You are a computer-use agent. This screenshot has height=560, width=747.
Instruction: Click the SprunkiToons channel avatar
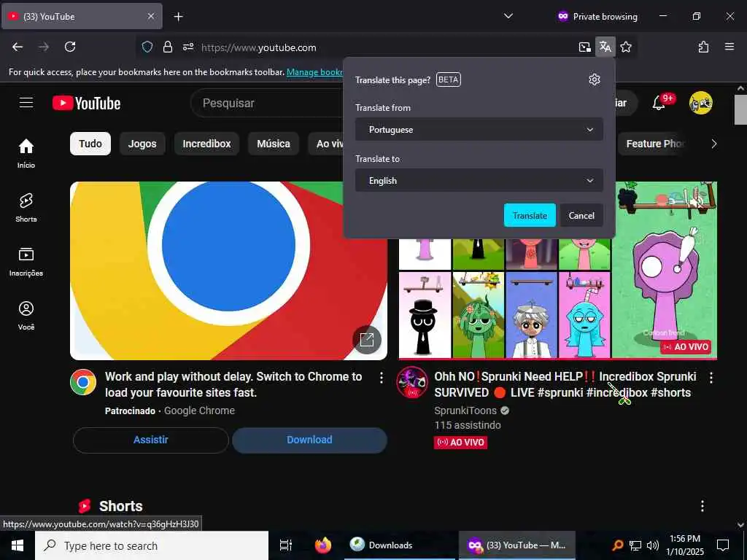point(411,382)
